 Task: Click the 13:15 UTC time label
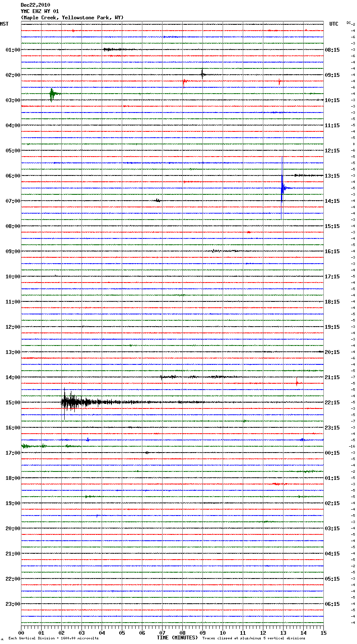click(332, 176)
